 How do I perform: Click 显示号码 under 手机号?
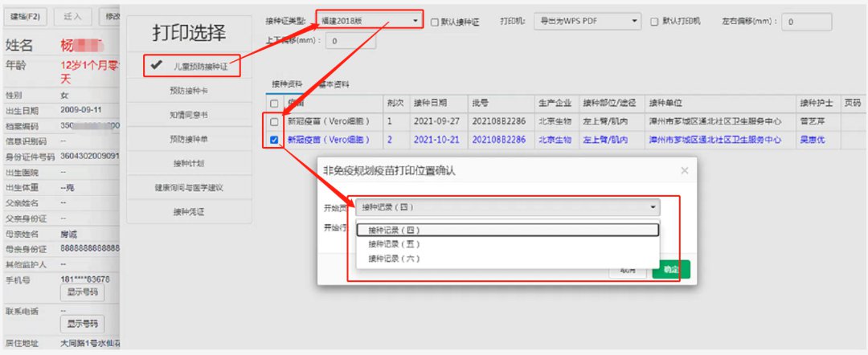tap(83, 292)
